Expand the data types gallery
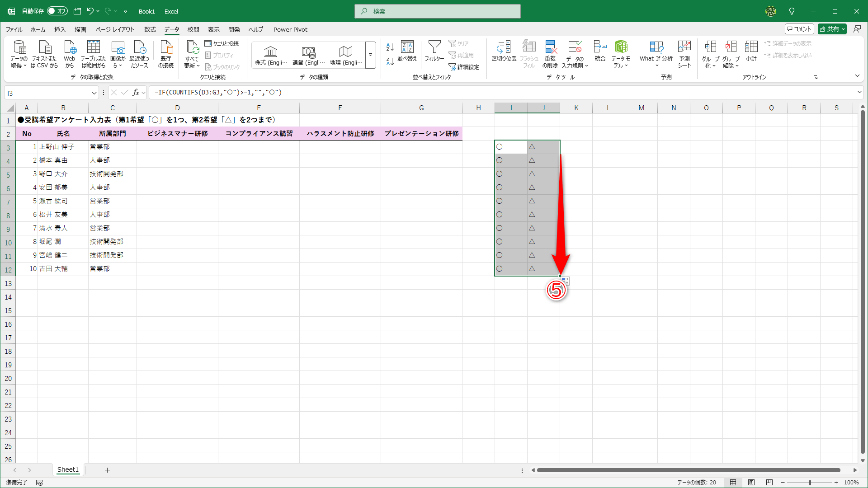The height and width of the screenshot is (488, 868). tap(370, 55)
